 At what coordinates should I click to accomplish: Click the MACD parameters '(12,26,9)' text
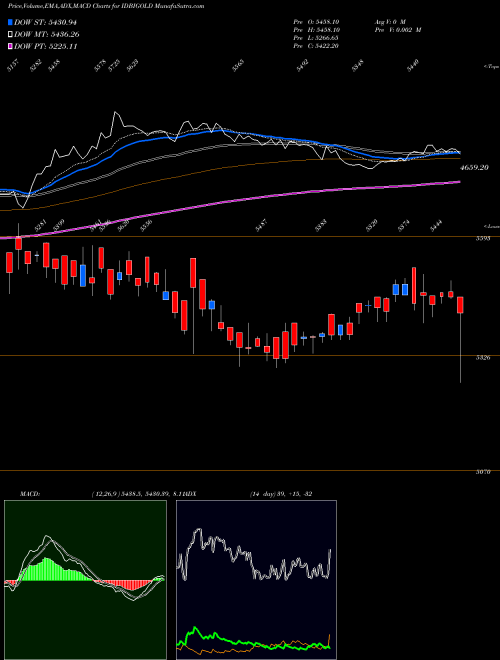click(x=105, y=494)
